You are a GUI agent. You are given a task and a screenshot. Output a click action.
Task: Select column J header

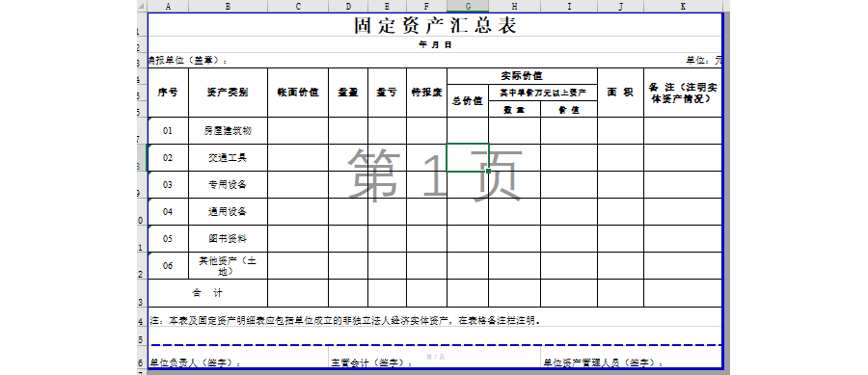tap(620, 6)
